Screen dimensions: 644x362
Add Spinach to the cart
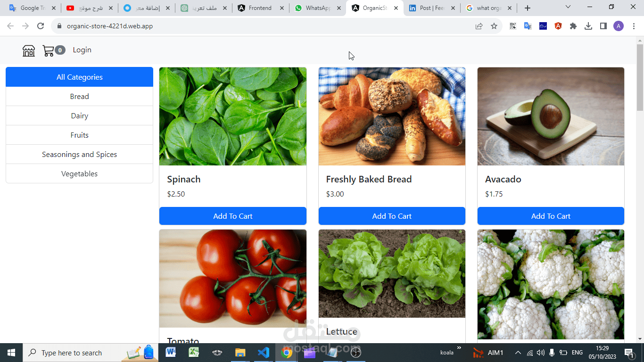pos(233,216)
